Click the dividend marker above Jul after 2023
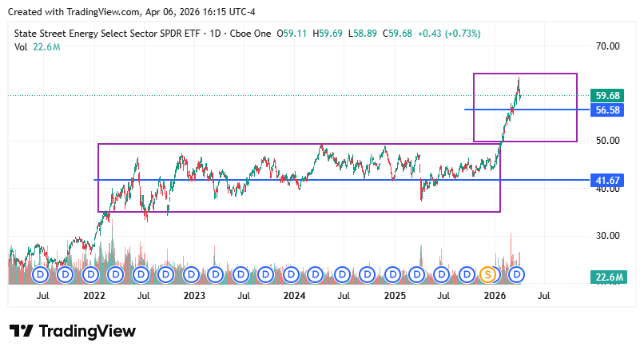 pyautogui.click(x=241, y=274)
